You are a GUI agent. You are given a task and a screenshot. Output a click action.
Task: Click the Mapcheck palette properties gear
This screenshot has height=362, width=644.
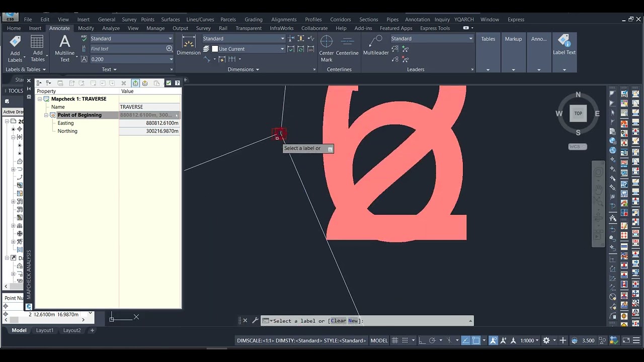(x=29, y=97)
